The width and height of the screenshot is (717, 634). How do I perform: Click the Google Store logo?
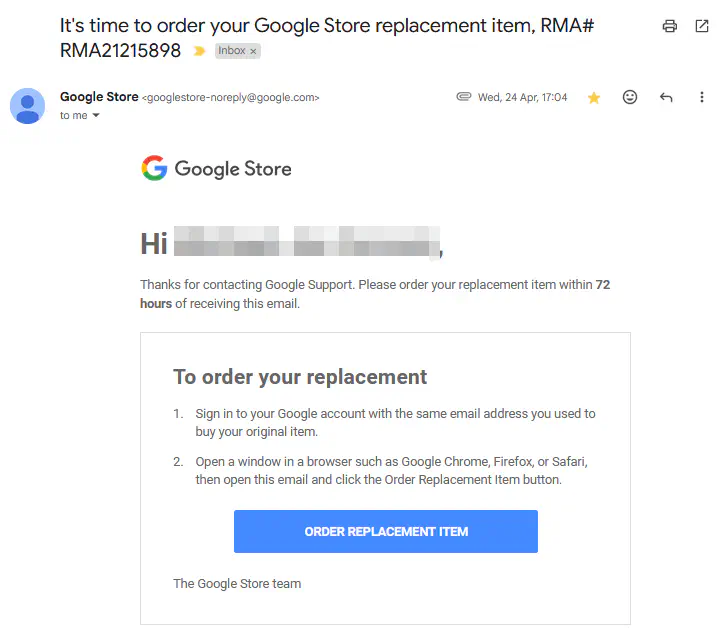[216, 168]
